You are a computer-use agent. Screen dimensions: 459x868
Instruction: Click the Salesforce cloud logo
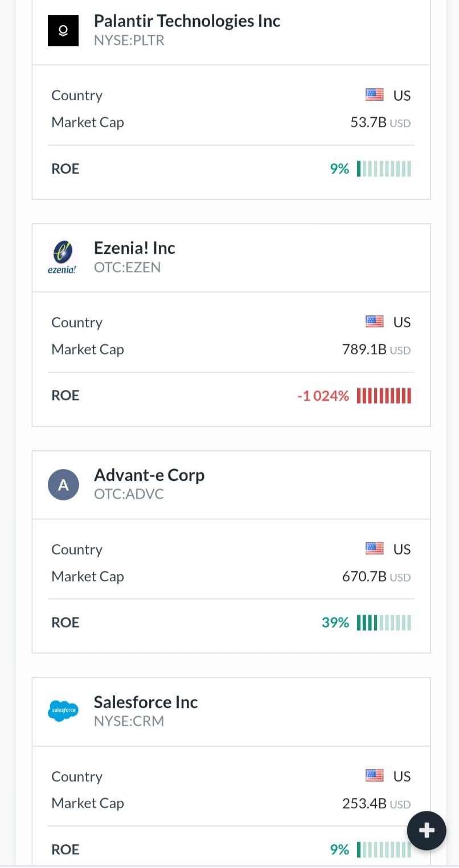coord(63,711)
